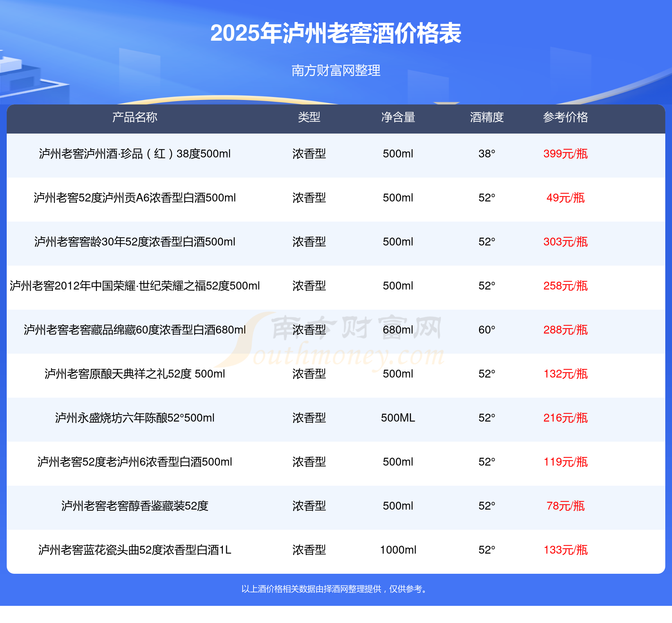Click the price 49元/瓶
This screenshot has height=623, width=672.
(x=566, y=198)
